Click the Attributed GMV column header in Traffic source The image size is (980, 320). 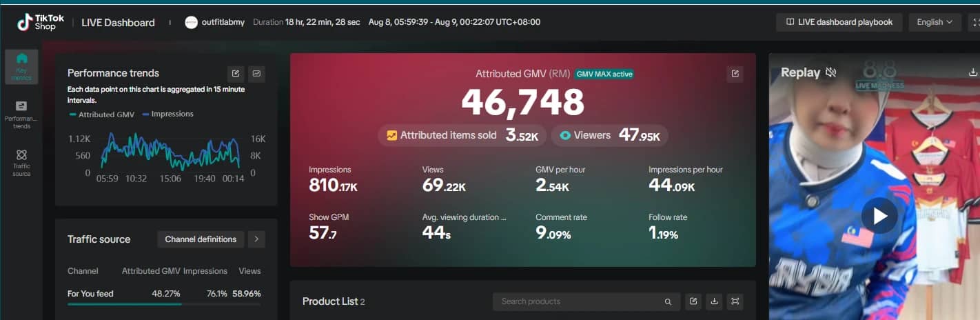pos(151,271)
